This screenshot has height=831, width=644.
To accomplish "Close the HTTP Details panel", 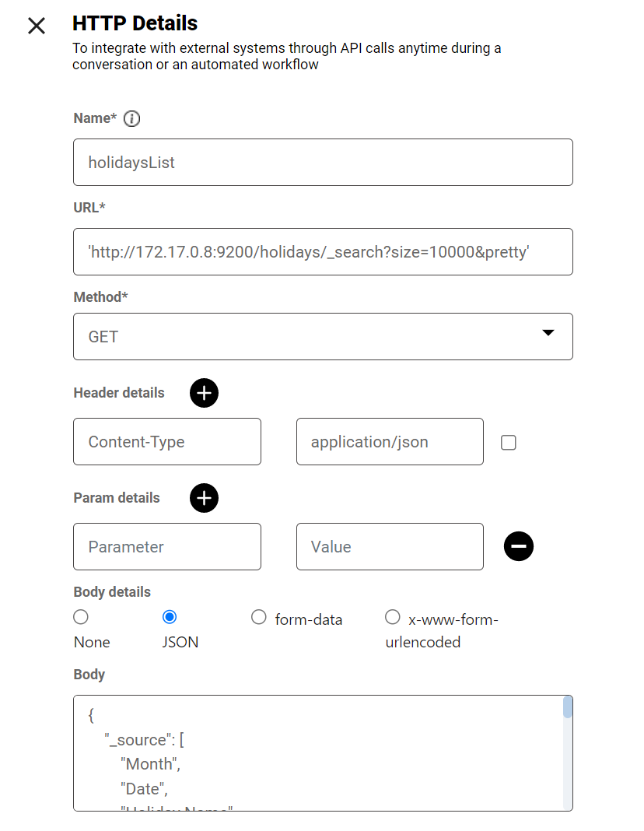I will (37, 26).
